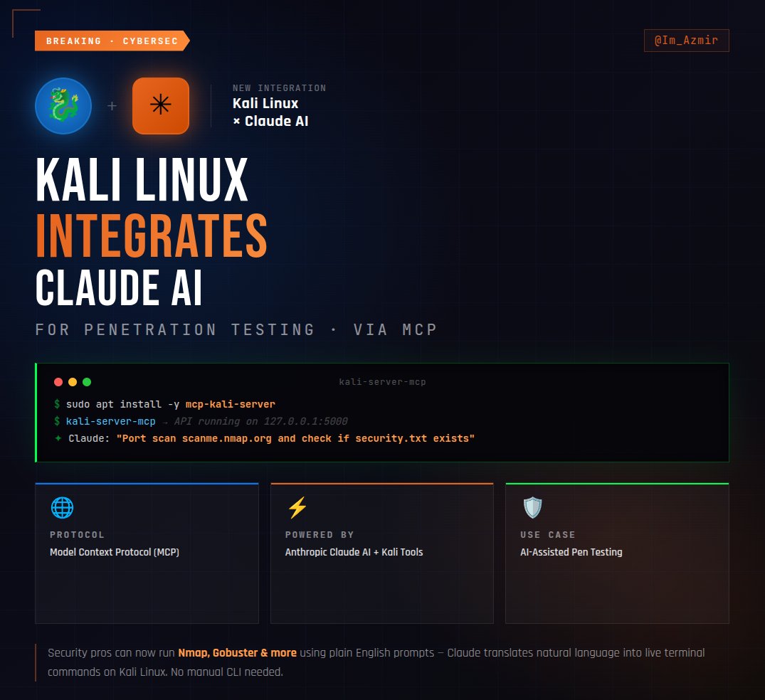765x700 pixels.
Task: Click the Claude port scan prompt text
Action: click(295, 438)
